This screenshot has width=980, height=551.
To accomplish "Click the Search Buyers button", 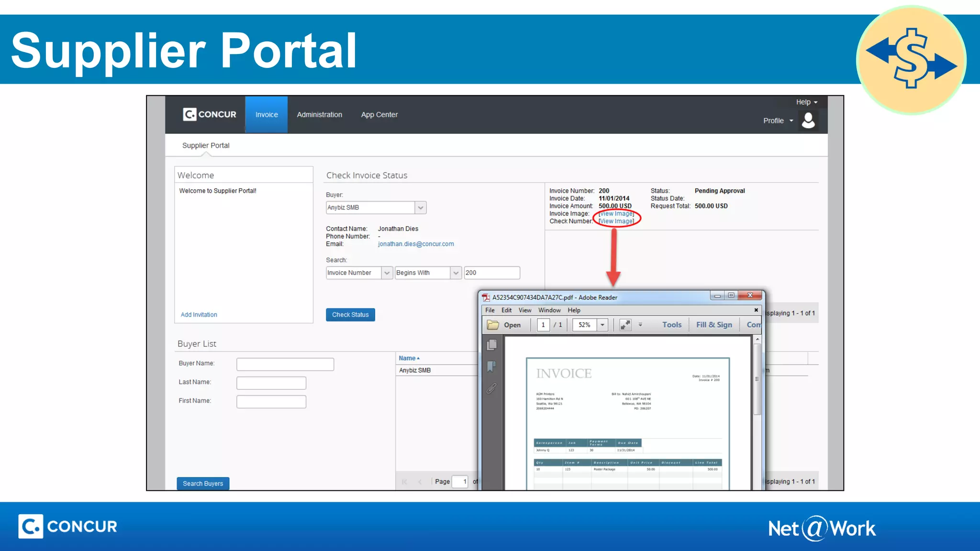I will (x=203, y=484).
